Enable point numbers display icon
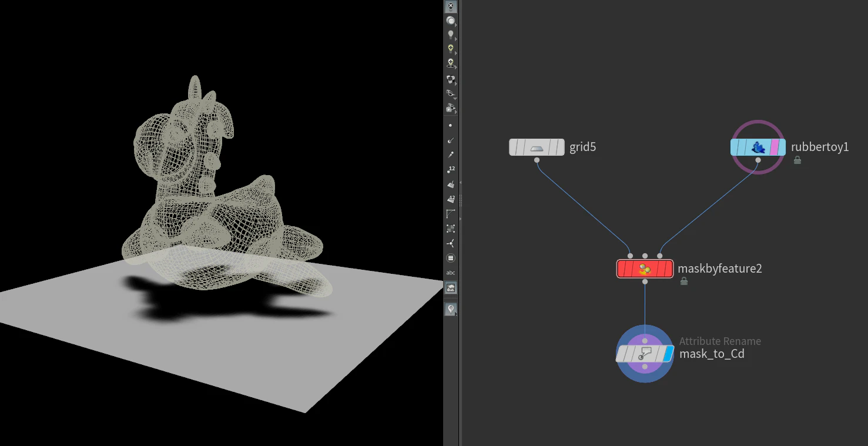 tap(451, 169)
